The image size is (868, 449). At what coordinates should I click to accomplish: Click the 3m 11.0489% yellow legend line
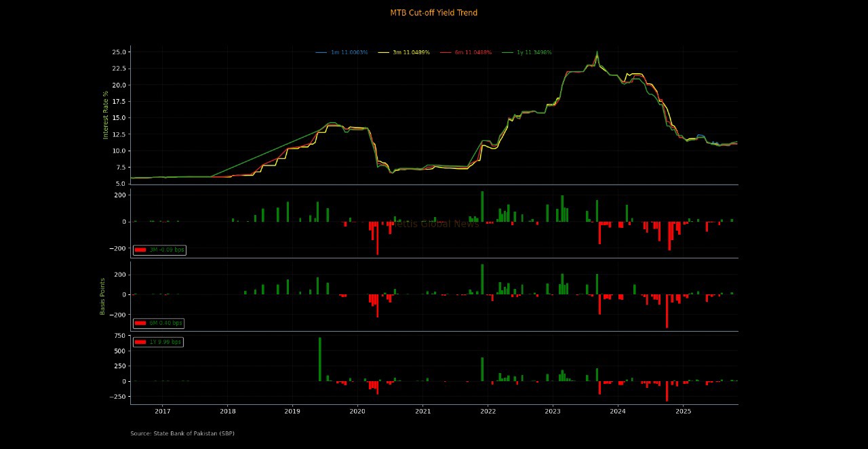point(383,52)
